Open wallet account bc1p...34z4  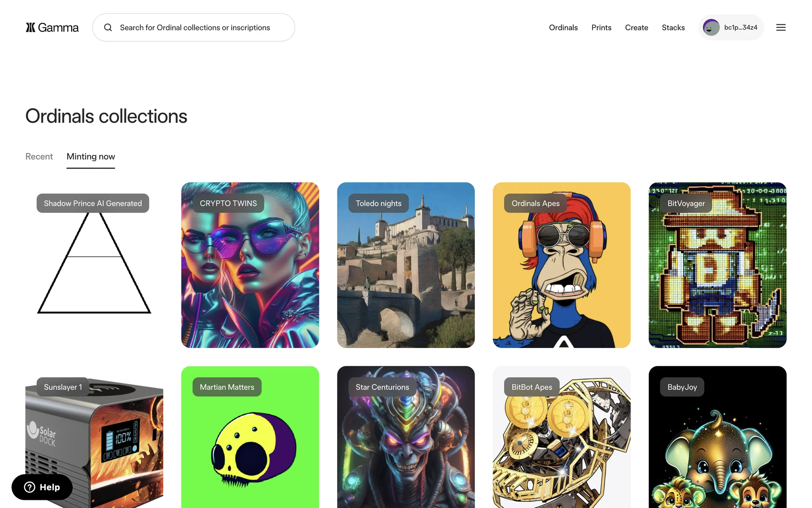pyautogui.click(x=731, y=28)
